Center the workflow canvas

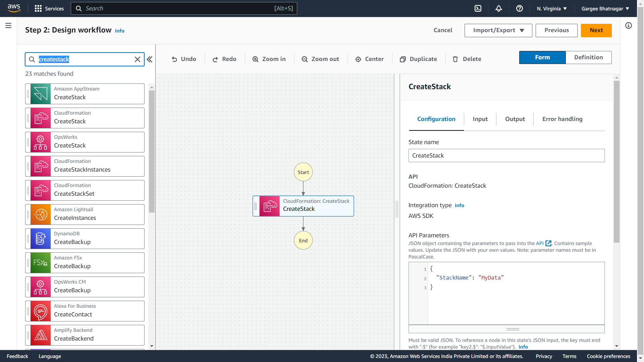pyautogui.click(x=369, y=59)
